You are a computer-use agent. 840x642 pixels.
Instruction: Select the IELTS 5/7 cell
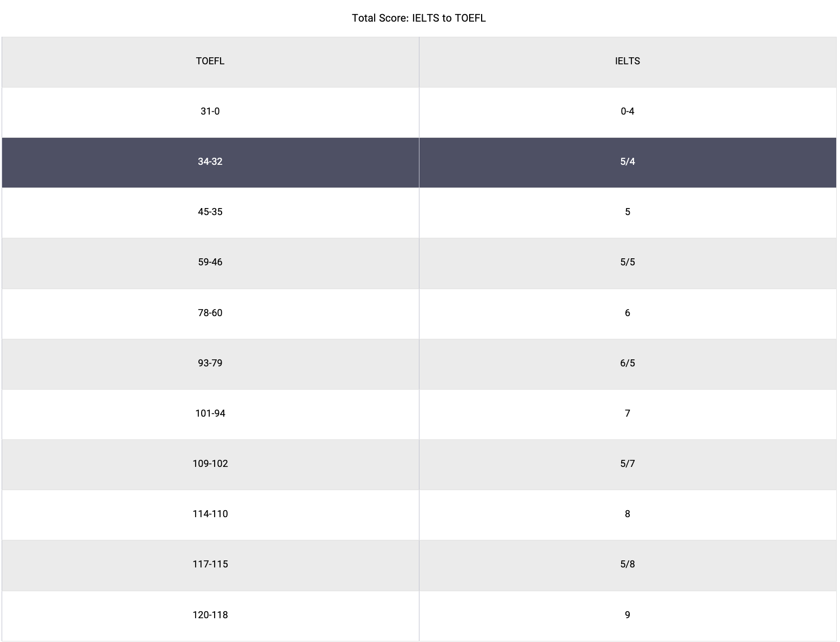click(627, 464)
